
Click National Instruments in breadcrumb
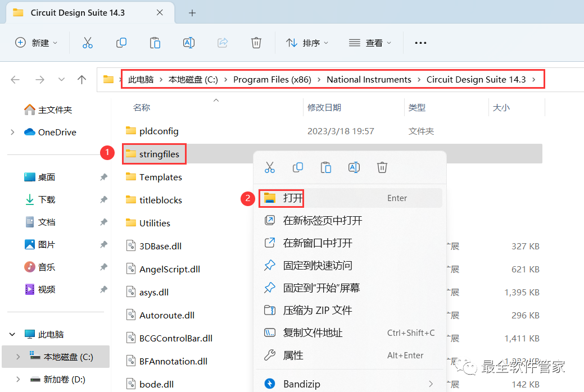coord(369,79)
